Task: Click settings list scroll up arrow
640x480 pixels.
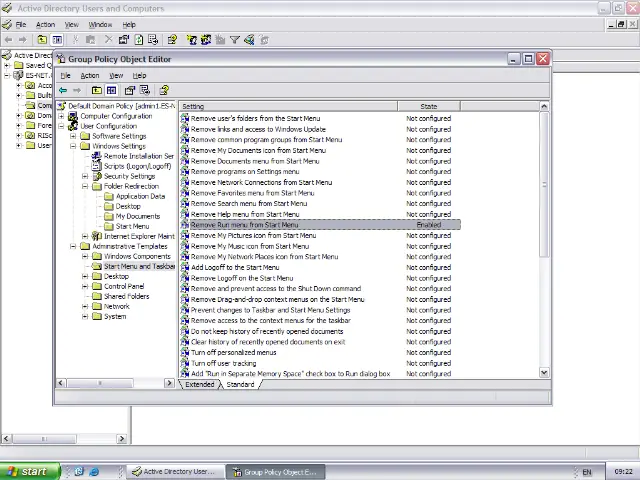Action: 544,107
